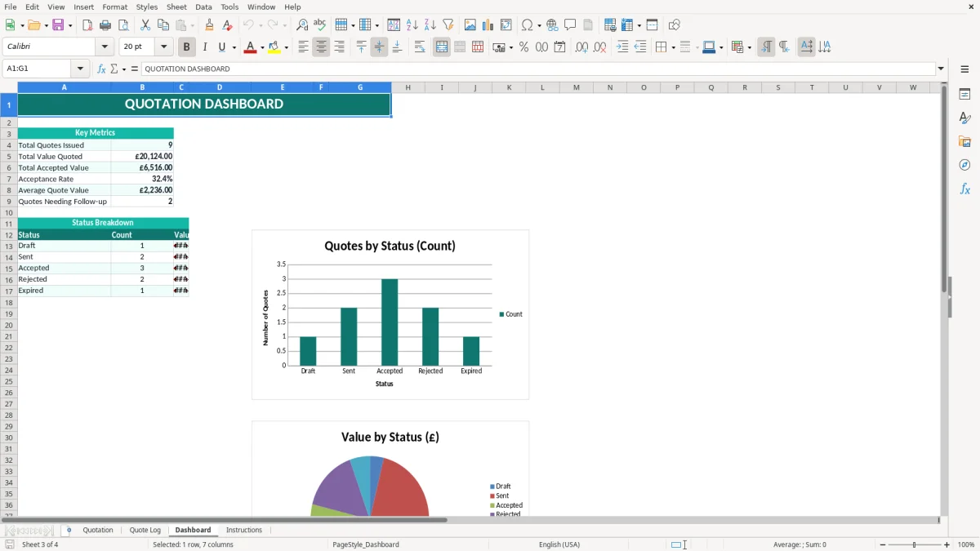Click zoom out minus button
Image resolution: width=980 pixels, height=551 pixels.
point(883,544)
